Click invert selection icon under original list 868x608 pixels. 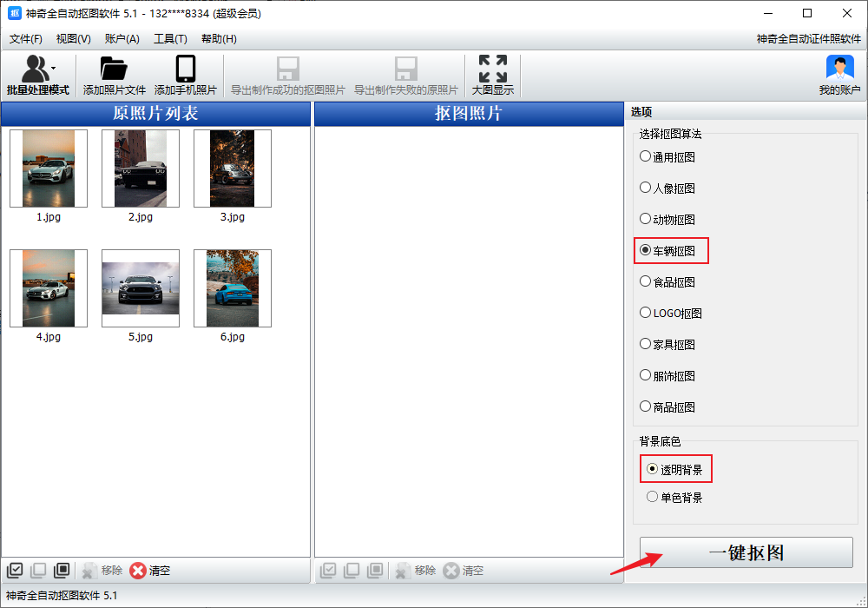point(62,571)
